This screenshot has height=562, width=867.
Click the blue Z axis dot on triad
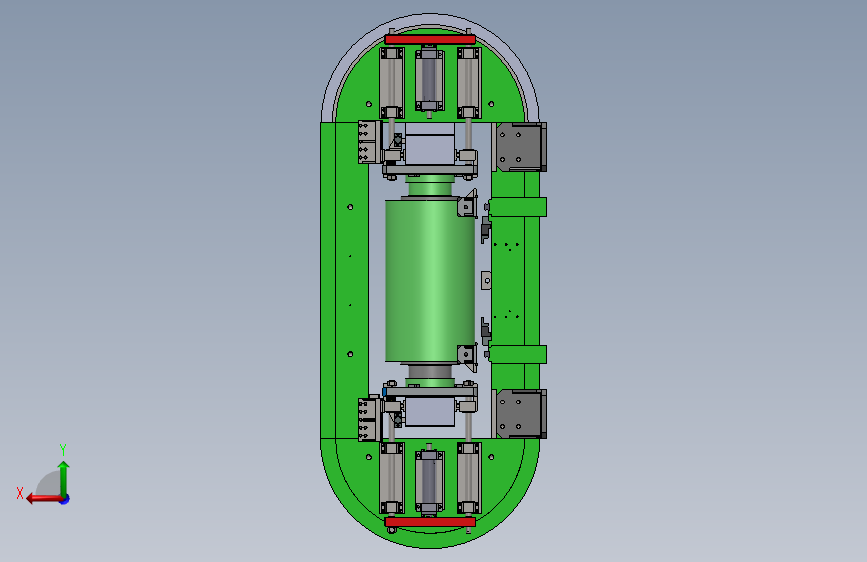click(65, 499)
